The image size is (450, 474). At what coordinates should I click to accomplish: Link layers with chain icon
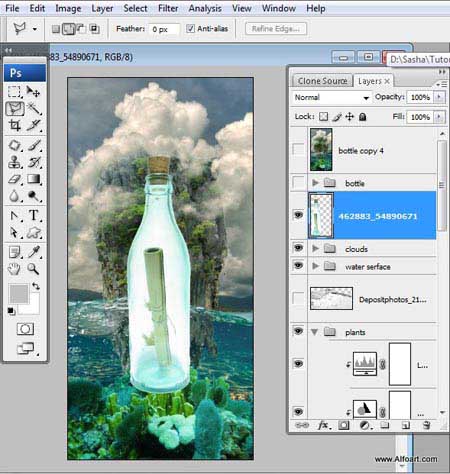pos(302,425)
